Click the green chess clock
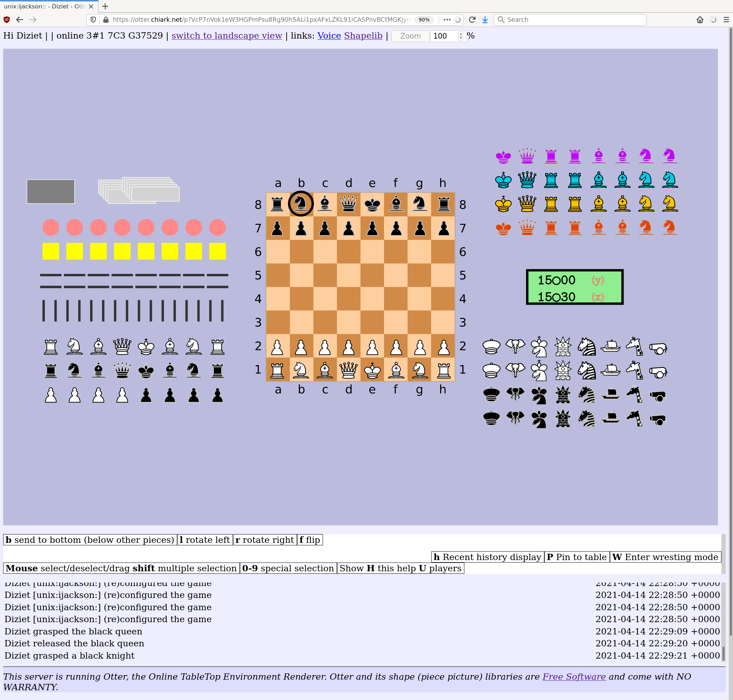 coord(574,287)
